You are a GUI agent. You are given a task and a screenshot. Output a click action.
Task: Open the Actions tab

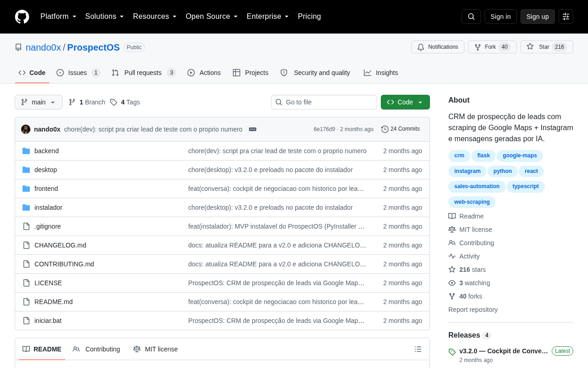pyautogui.click(x=204, y=73)
